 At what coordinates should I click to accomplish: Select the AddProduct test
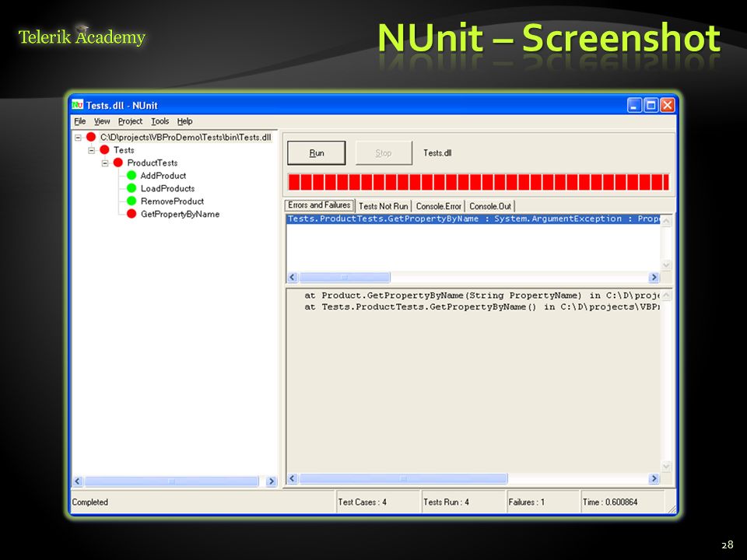(x=163, y=176)
